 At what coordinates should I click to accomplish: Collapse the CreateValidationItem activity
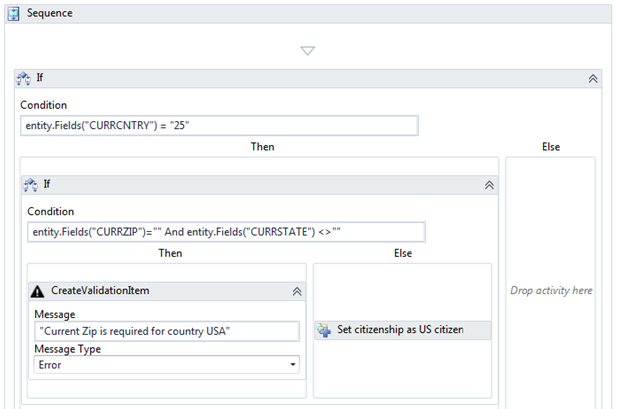tap(297, 291)
